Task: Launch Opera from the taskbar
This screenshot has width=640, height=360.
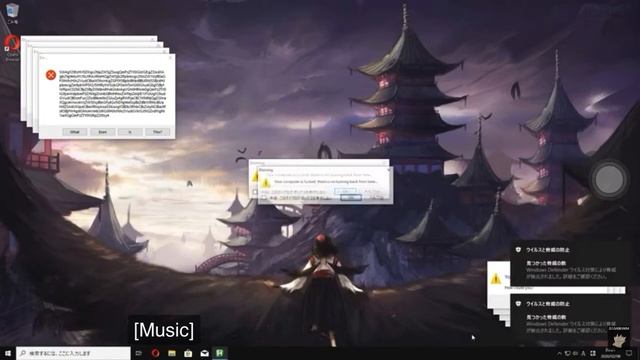Action: (155, 353)
